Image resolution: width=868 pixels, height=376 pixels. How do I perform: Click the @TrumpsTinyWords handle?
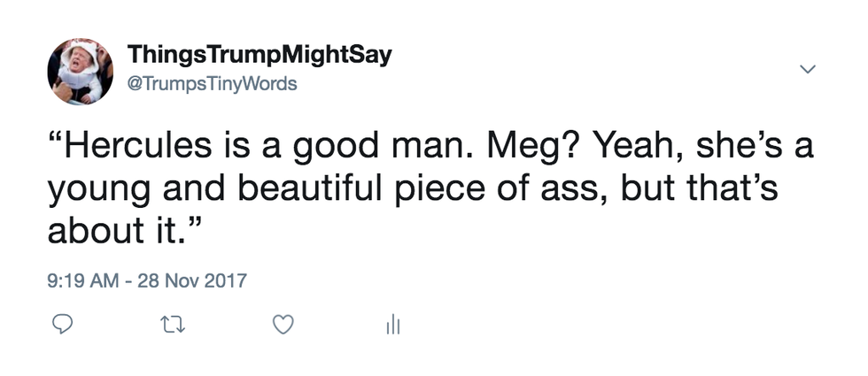point(213,85)
